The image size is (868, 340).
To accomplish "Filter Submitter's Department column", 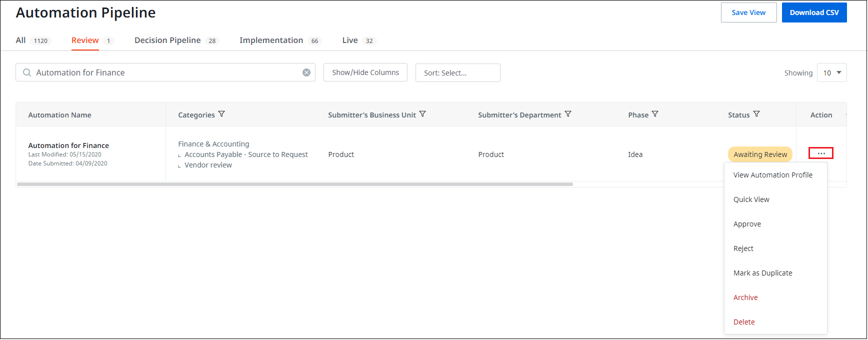I will click(x=568, y=114).
